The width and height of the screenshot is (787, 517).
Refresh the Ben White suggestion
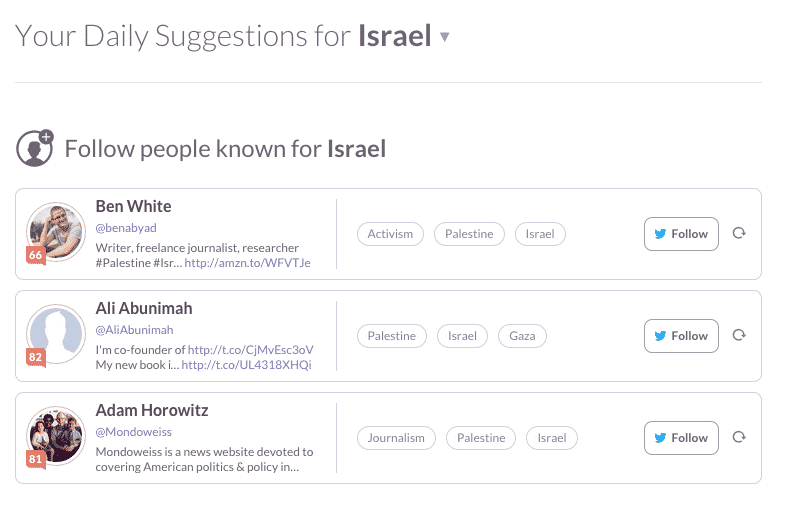(739, 233)
